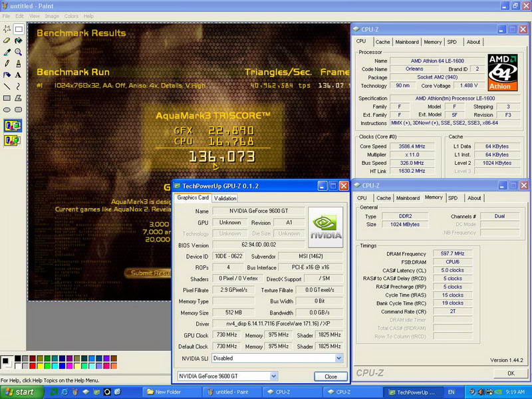Choose the Ellipse shape tool
The width and height of the screenshot is (532, 399).
[7, 110]
